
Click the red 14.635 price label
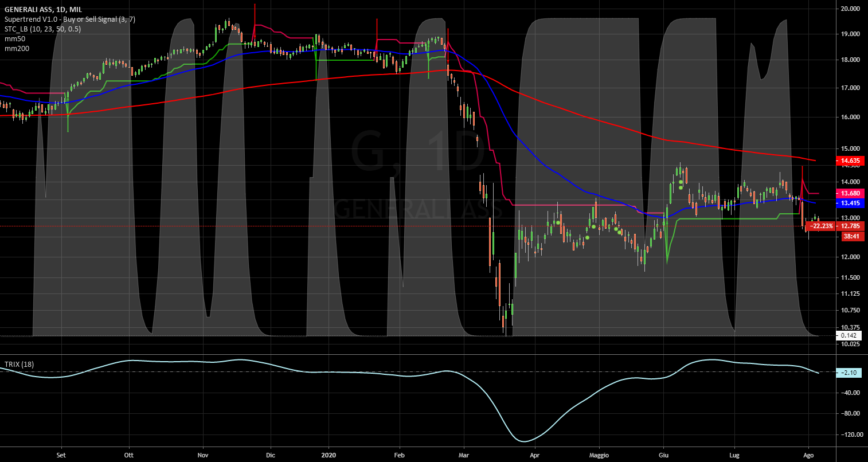click(851, 161)
